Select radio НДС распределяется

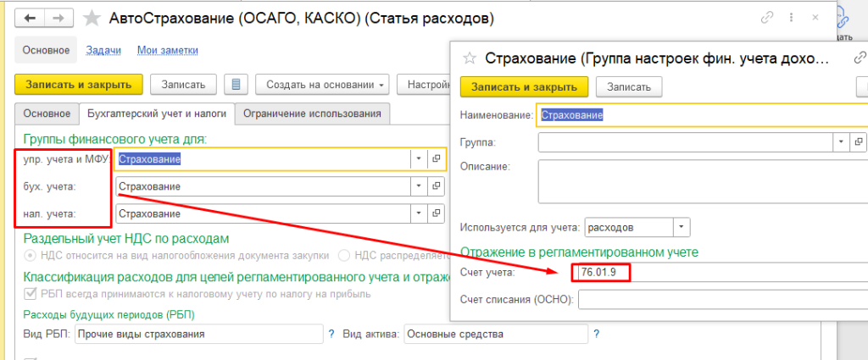344,255
